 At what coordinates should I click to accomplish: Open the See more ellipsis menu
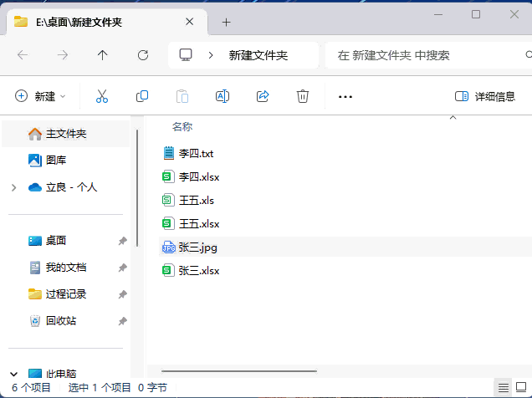[345, 96]
